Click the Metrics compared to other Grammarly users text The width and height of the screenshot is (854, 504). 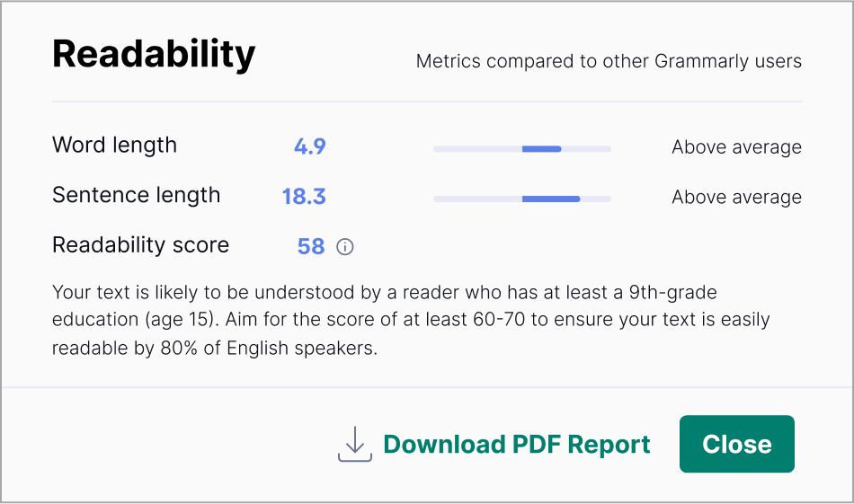coord(609,62)
